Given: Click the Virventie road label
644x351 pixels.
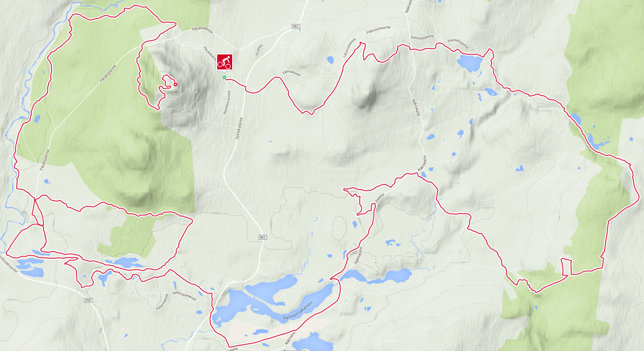Looking at the screenshot, I should tap(259, 50).
